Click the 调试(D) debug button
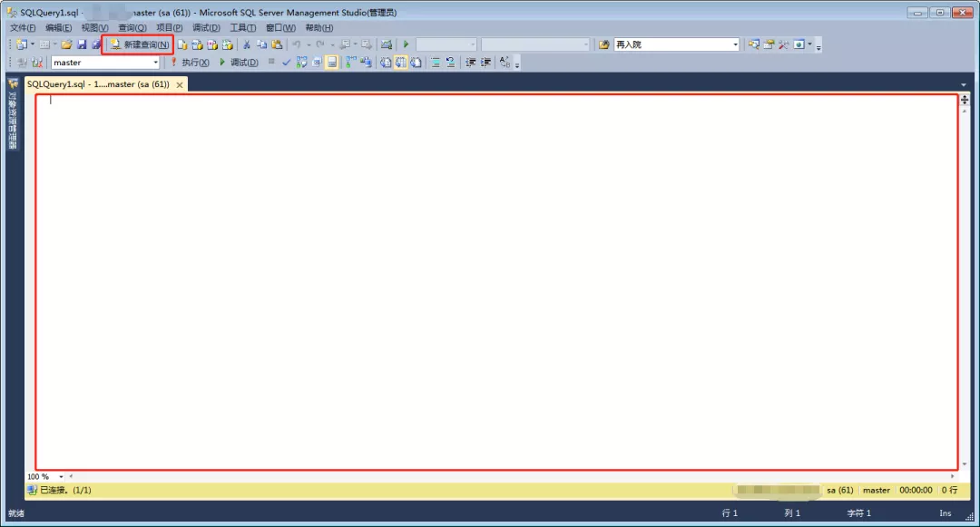This screenshot has width=980, height=527. click(x=239, y=63)
